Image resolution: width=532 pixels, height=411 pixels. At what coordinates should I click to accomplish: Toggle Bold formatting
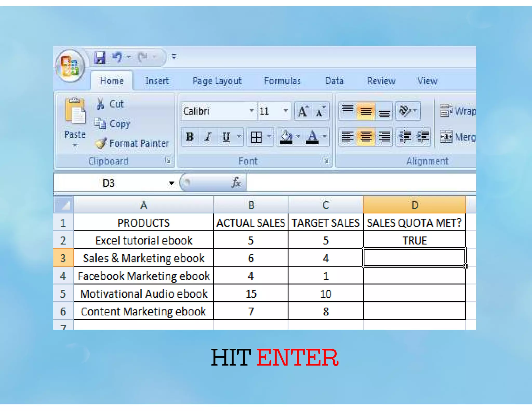coord(190,137)
